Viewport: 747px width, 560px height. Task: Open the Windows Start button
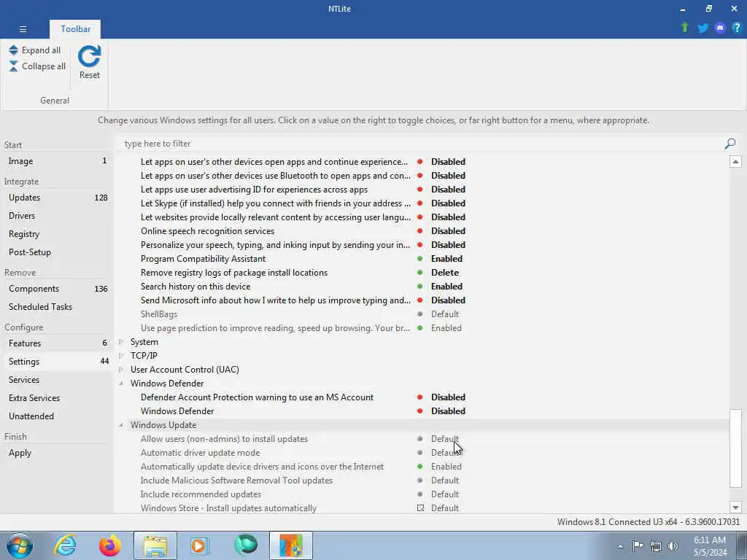[x=20, y=545]
